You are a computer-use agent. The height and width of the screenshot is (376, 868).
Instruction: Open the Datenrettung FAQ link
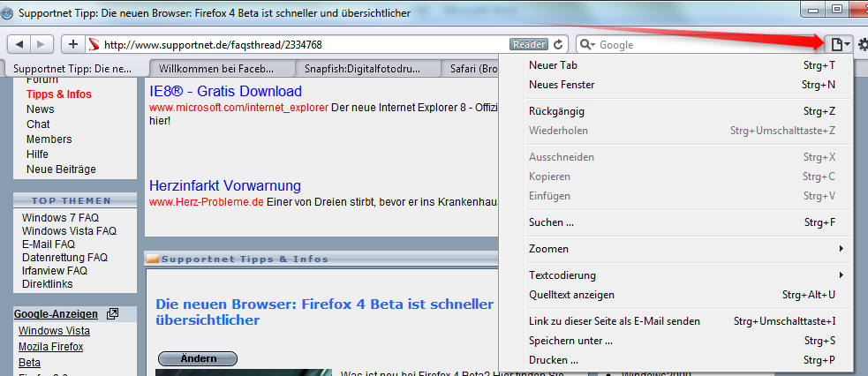(x=64, y=258)
